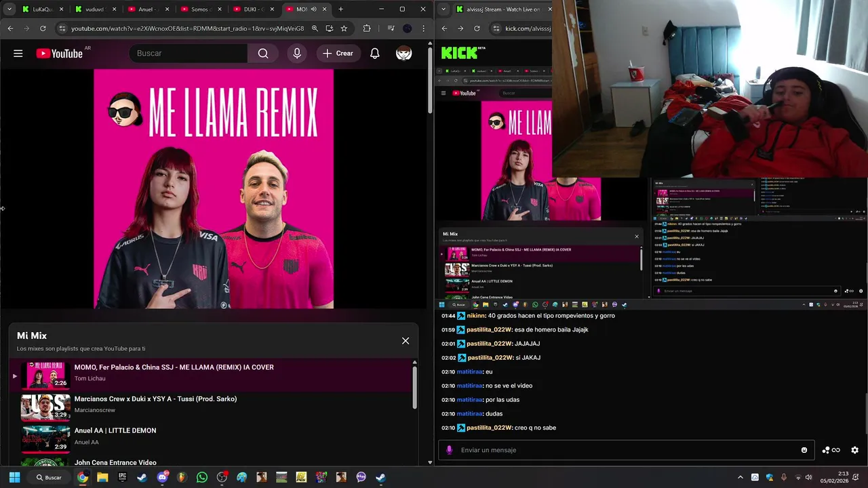Expand the tab search dropdown in Kick window

tap(443, 9)
